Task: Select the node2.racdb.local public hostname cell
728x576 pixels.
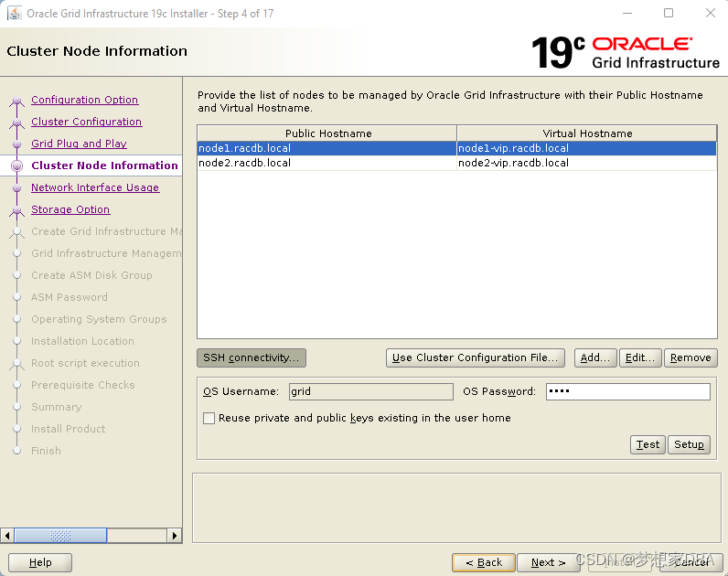Action: pyautogui.click(x=327, y=163)
